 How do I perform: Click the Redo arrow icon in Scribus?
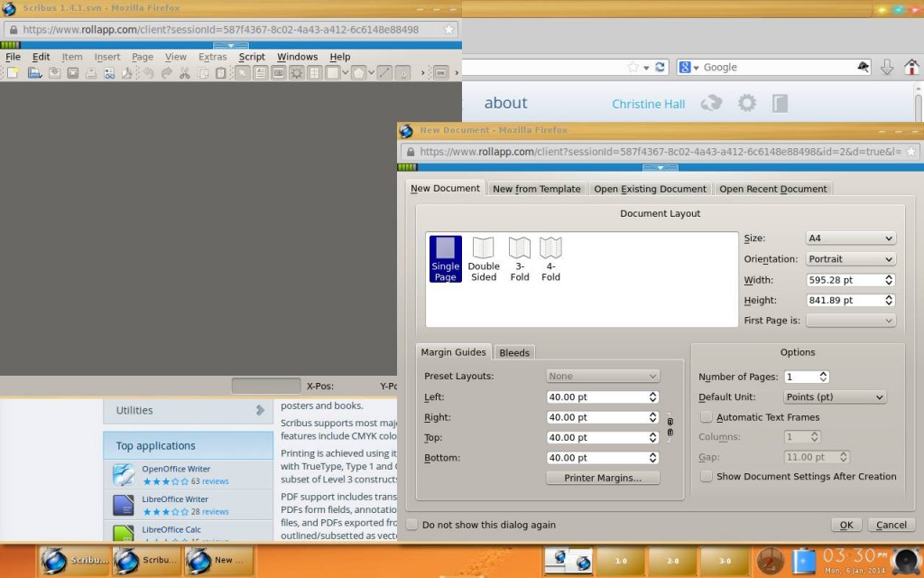(x=167, y=73)
